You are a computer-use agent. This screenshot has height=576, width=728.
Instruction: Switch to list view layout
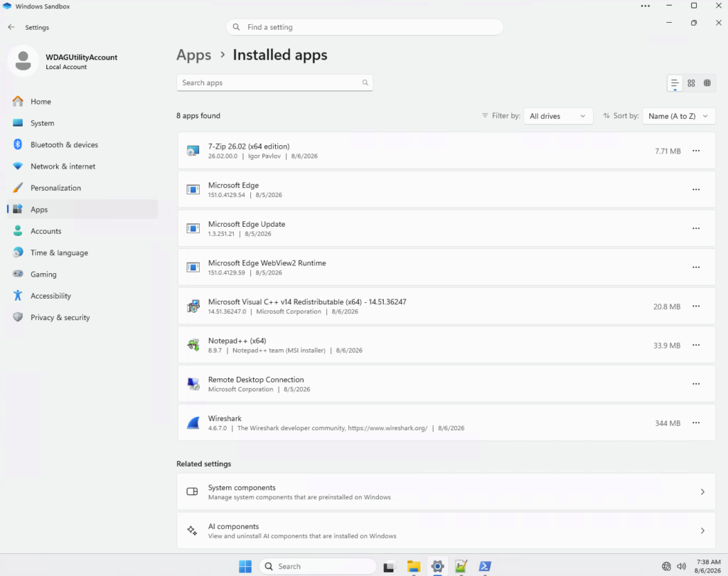(x=675, y=83)
